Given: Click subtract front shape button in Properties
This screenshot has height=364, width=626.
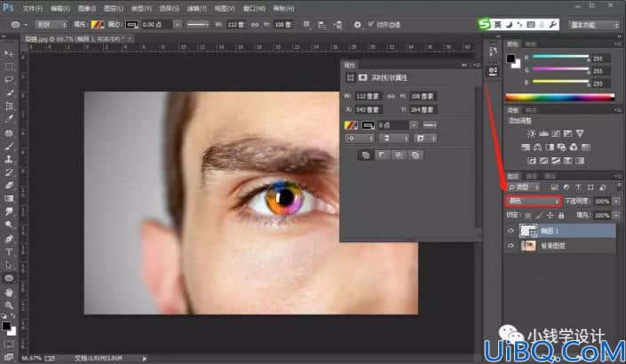Looking at the screenshot, I should [382, 154].
